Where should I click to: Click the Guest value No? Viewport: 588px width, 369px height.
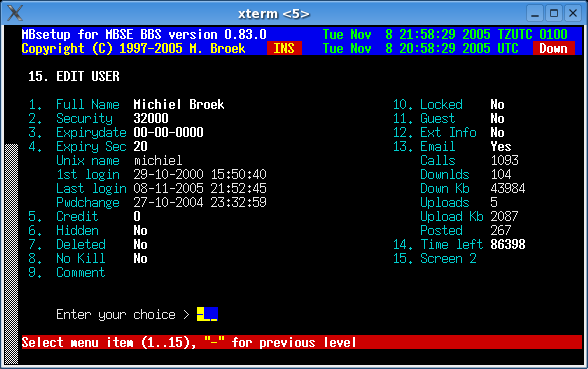(497, 118)
